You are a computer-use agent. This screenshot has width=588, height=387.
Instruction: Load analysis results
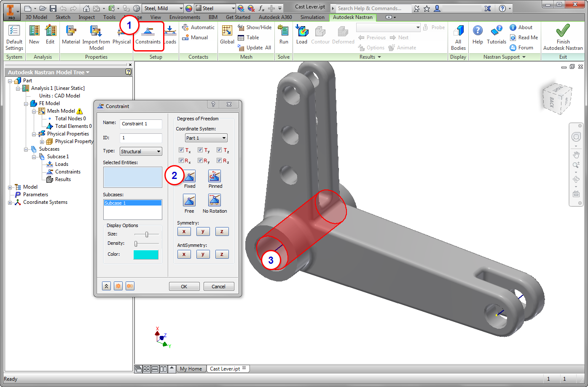click(302, 35)
